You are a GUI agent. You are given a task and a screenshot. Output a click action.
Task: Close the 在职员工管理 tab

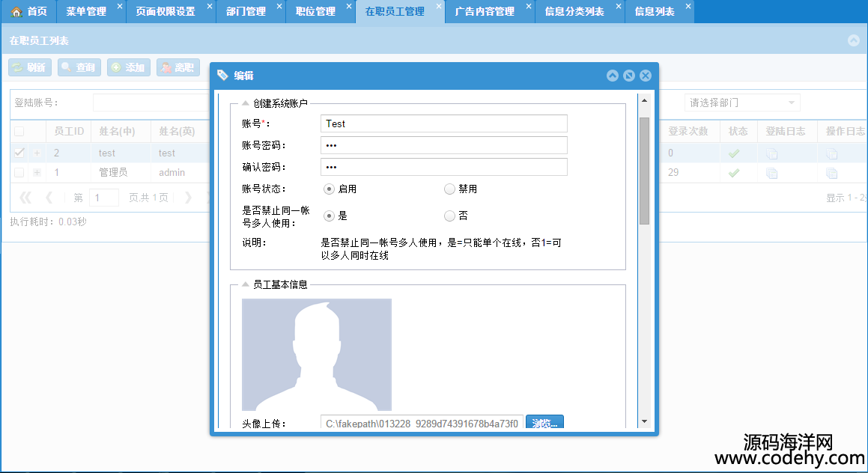[439, 6]
